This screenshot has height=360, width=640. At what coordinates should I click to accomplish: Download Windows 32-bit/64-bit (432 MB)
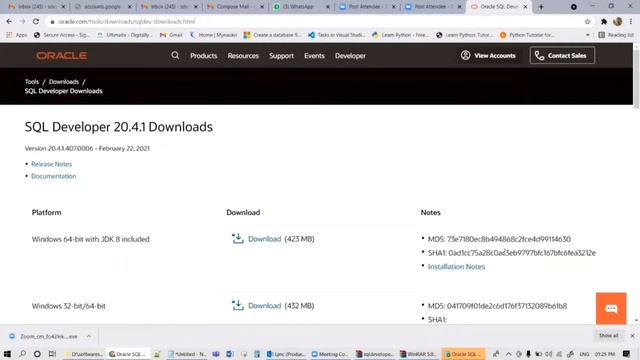point(264,306)
